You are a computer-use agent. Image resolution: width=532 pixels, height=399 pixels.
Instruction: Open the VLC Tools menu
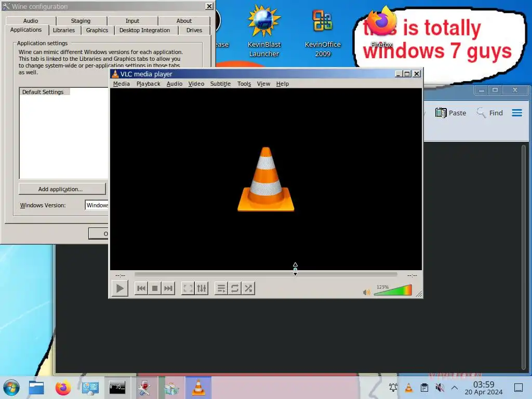244,84
